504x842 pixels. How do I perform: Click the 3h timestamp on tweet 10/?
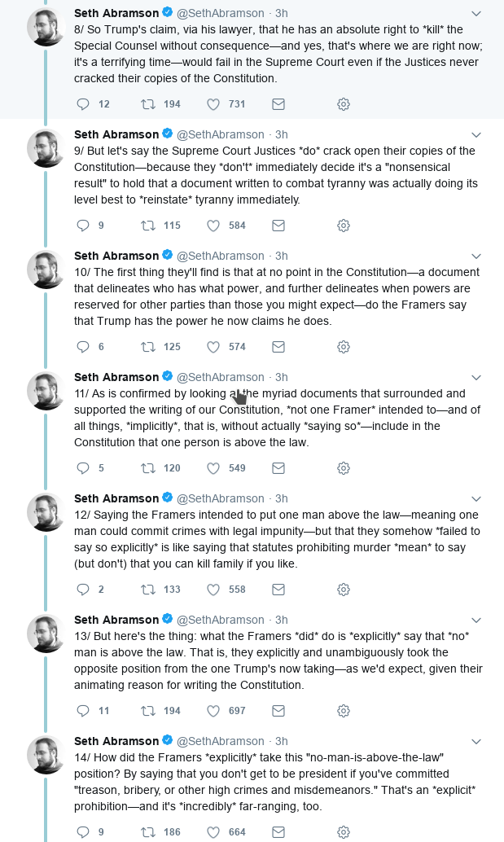coord(281,256)
